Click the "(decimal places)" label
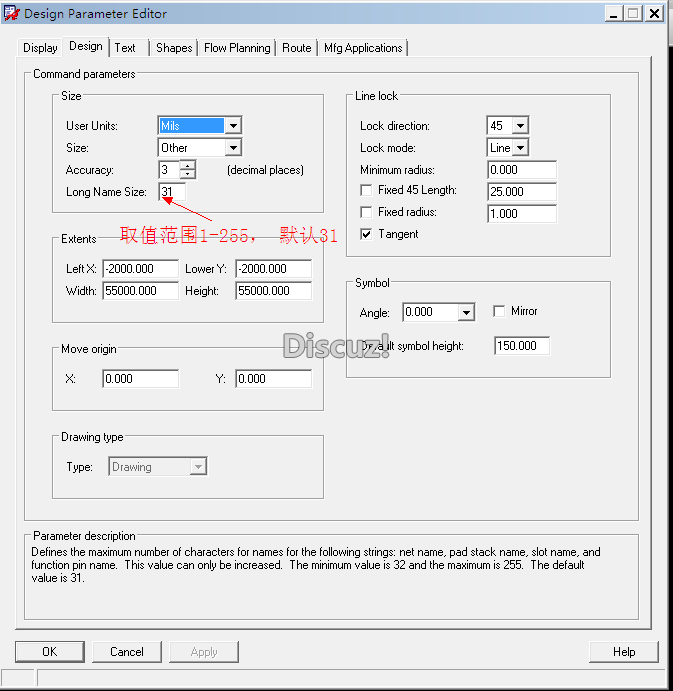 tap(265, 170)
